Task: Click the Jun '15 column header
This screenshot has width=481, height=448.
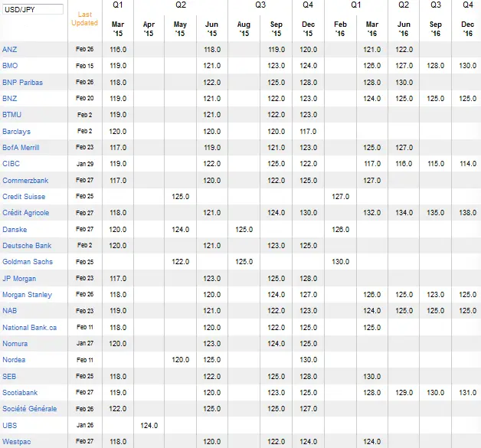Action: [x=211, y=29]
